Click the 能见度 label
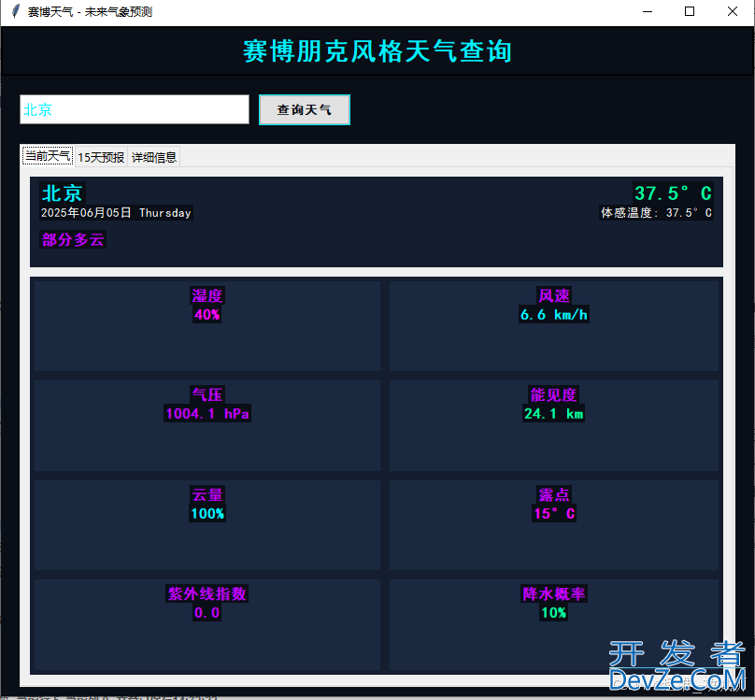 click(554, 394)
